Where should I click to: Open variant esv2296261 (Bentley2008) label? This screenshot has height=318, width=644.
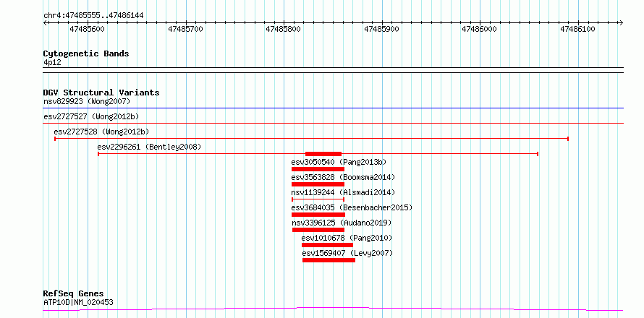(149, 147)
